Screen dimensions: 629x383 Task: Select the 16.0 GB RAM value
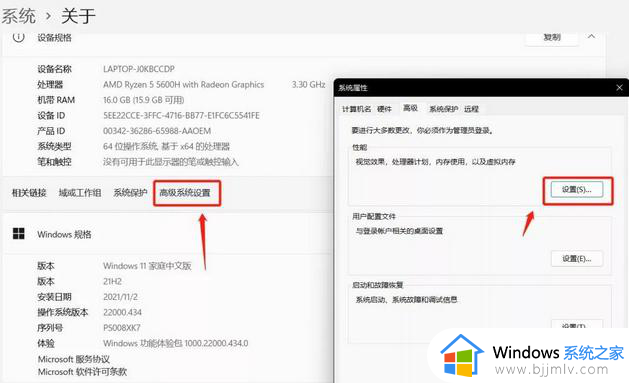tap(144, 100)
